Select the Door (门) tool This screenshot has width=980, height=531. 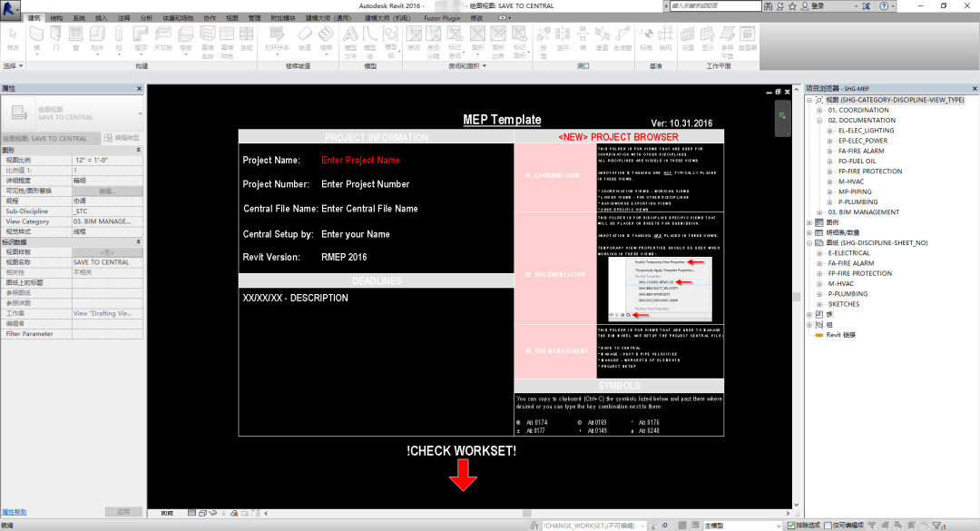tap(56, 39)
